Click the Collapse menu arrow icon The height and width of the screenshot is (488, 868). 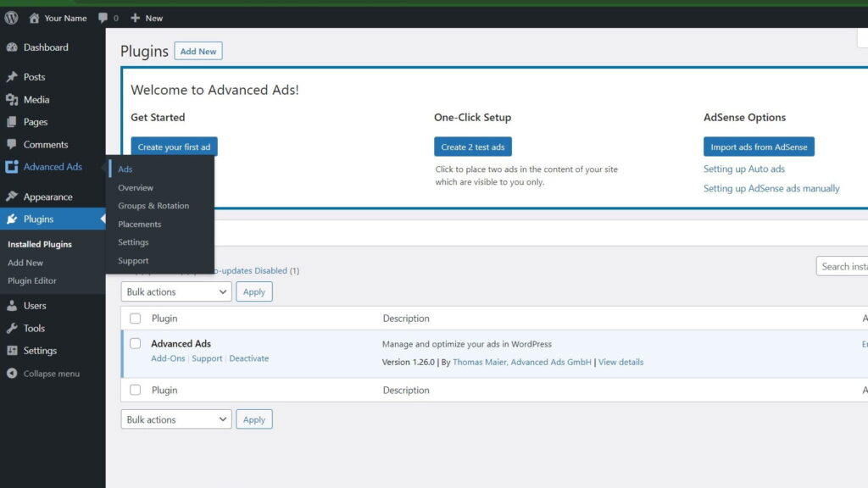coord(12,374)
